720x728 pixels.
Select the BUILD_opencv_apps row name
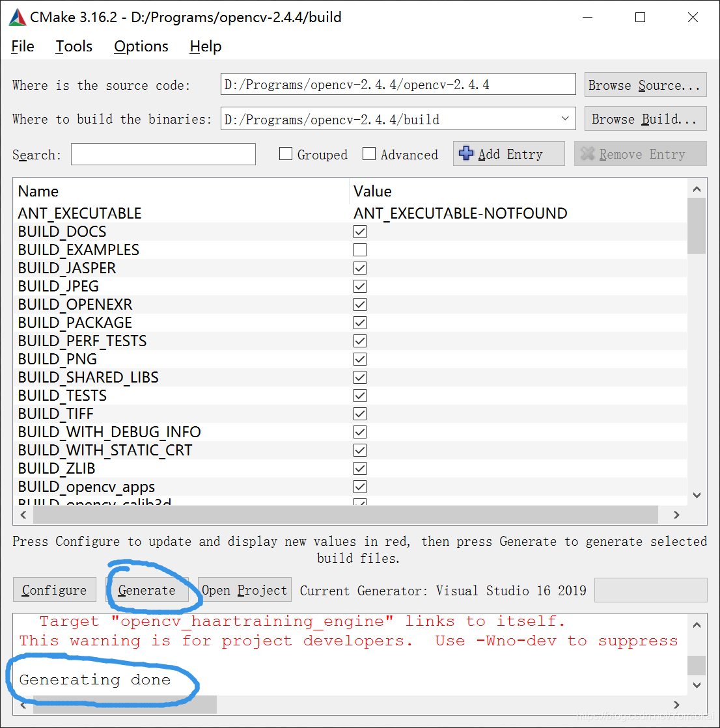87,487
